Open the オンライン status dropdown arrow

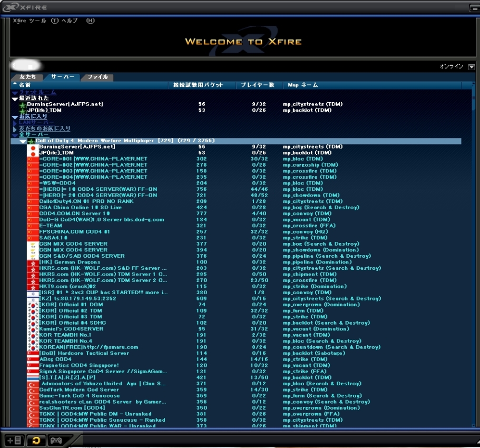tap(472, 66)
